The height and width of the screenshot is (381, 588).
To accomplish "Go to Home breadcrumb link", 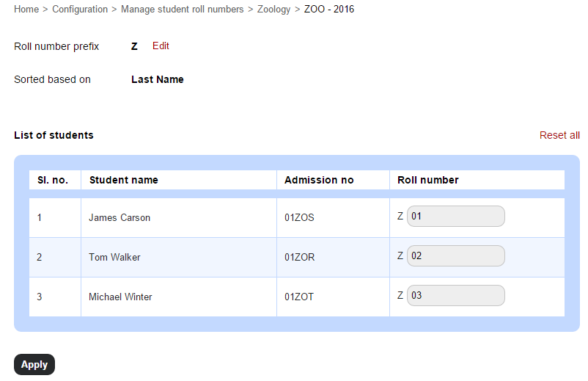I will [26, 9].
